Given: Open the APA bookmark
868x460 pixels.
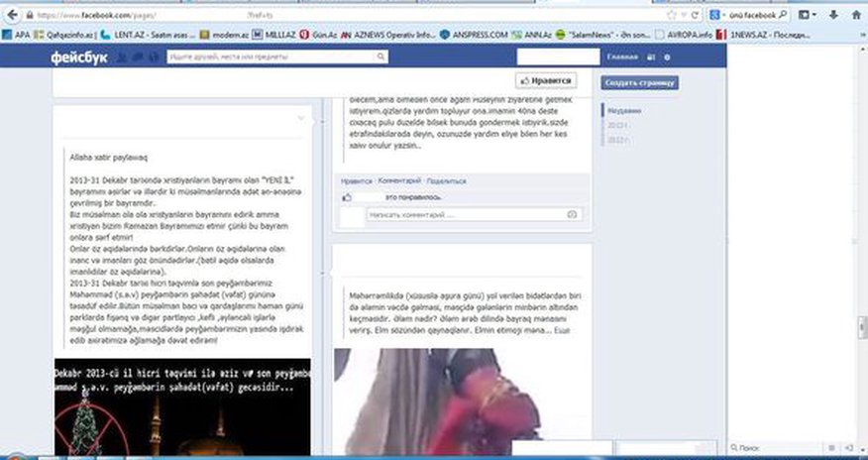Looking at the screenshot, I should [x=16, y=35].
